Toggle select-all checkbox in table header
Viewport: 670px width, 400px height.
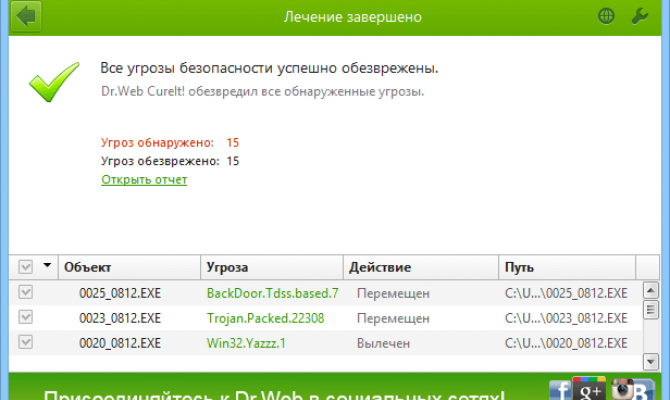click(26, 267)
